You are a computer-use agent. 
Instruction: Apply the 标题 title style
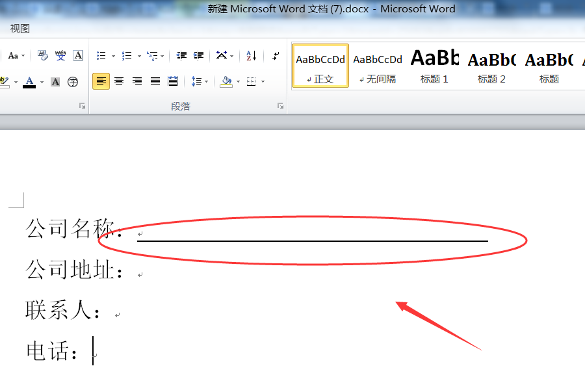(x=549, y=66)
